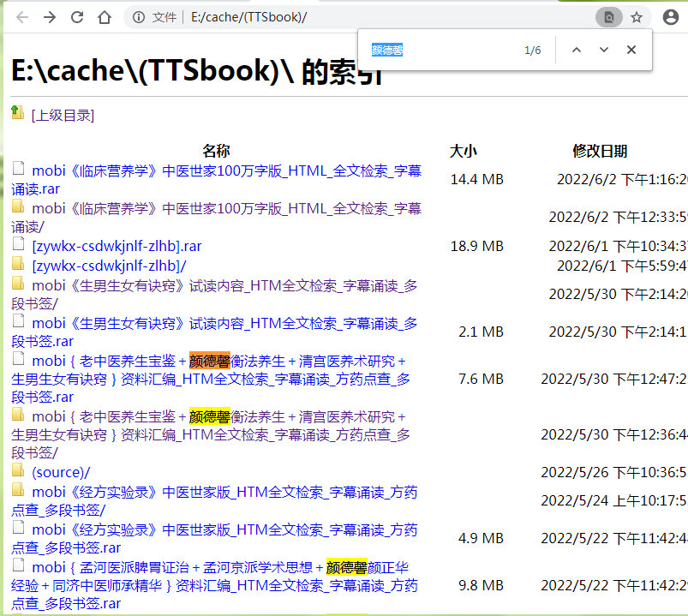
Task: Click the site info icon in address bar
Action: click(139, 17)
